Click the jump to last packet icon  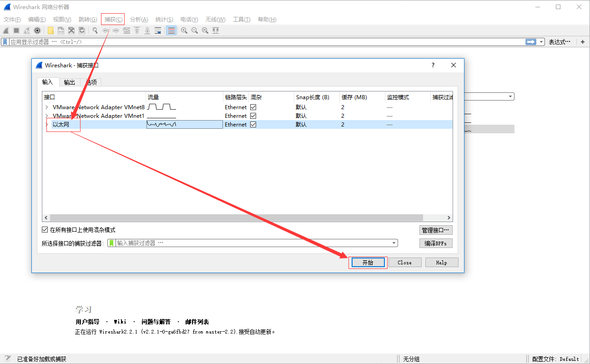tap(147, 30)
